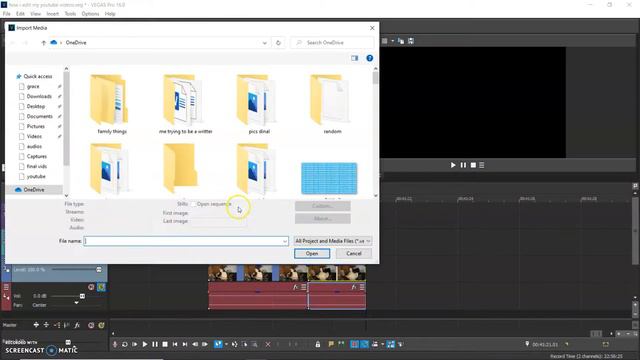
Task: Open the Tools menu
Action: click(70, 13)
